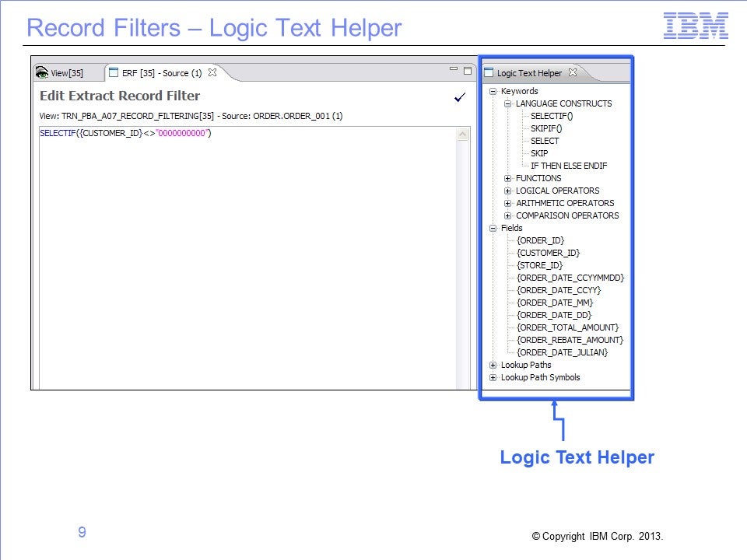Click the "0000000000" string in the editor
Image resolution: width=747 pixels, height=560 pixels.
(181, 133)
